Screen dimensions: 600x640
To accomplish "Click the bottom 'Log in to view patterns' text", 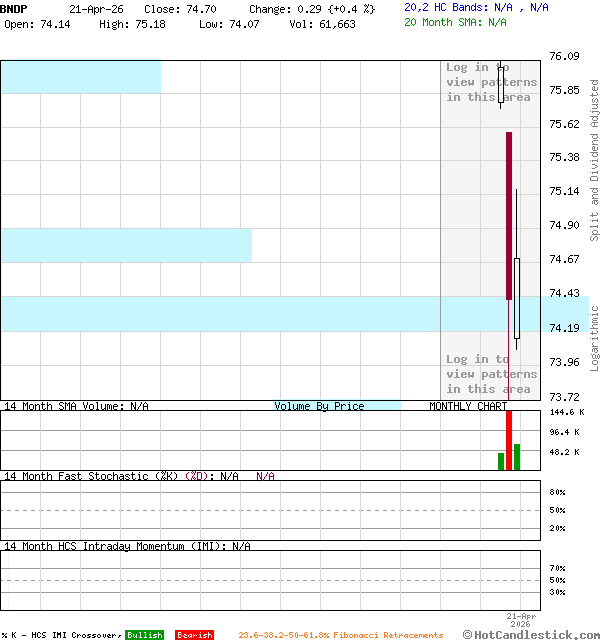I will click(491, 374).
